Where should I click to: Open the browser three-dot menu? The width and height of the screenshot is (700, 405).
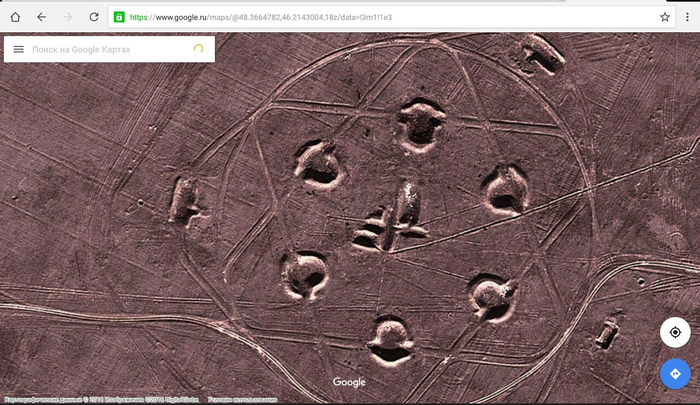(x=688, y=17)
